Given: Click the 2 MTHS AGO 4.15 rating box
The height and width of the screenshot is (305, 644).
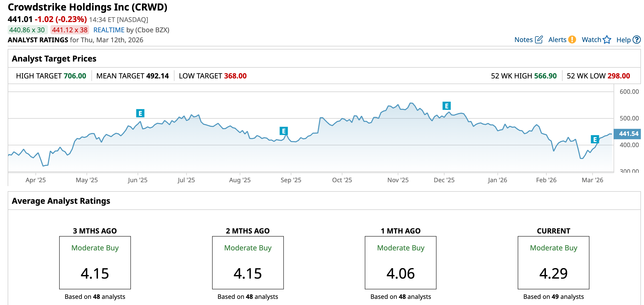Looking at the screenshot, I should (248, 262).
